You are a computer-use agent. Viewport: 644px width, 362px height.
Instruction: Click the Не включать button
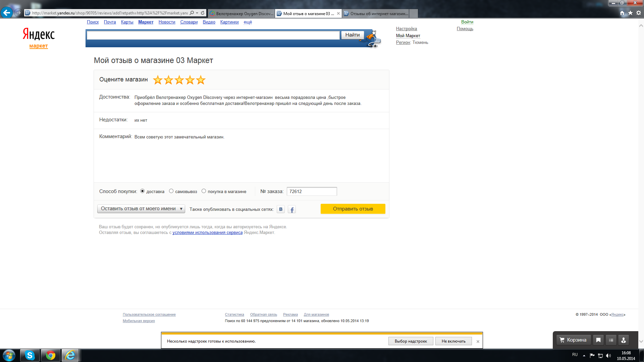(x=453, y=341)
